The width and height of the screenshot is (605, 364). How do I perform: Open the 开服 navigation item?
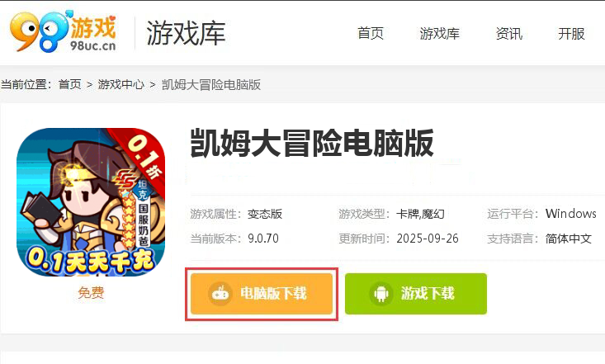coord(571,34)
